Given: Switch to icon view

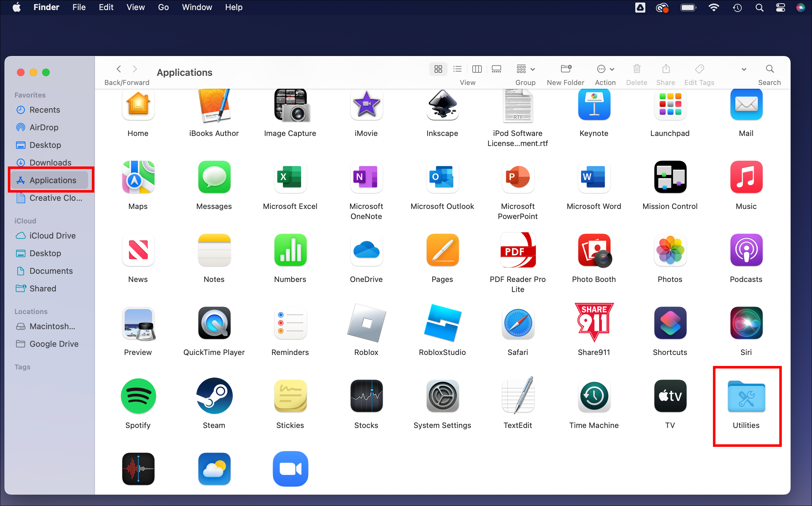Looking at the screenshot, I should pos(438,69).
